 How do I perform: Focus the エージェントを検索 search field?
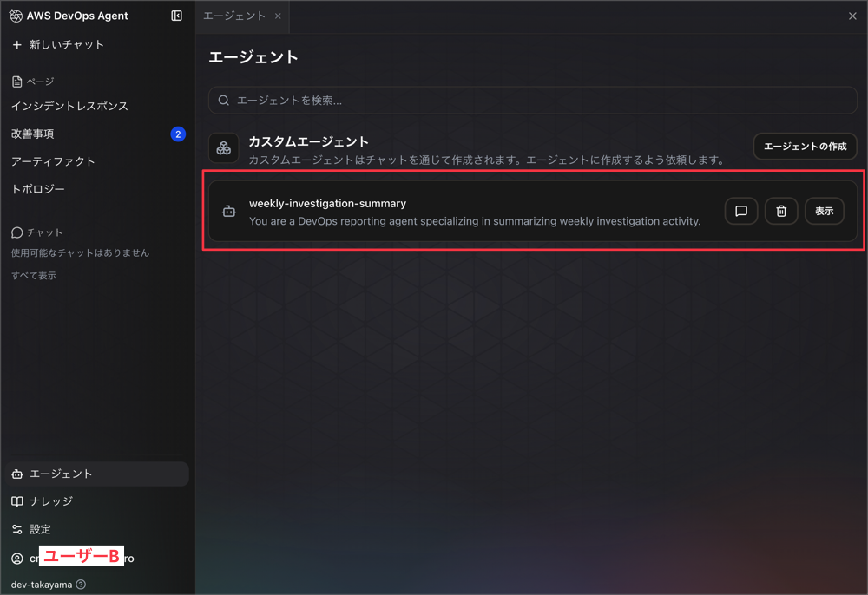pos(533,100)
